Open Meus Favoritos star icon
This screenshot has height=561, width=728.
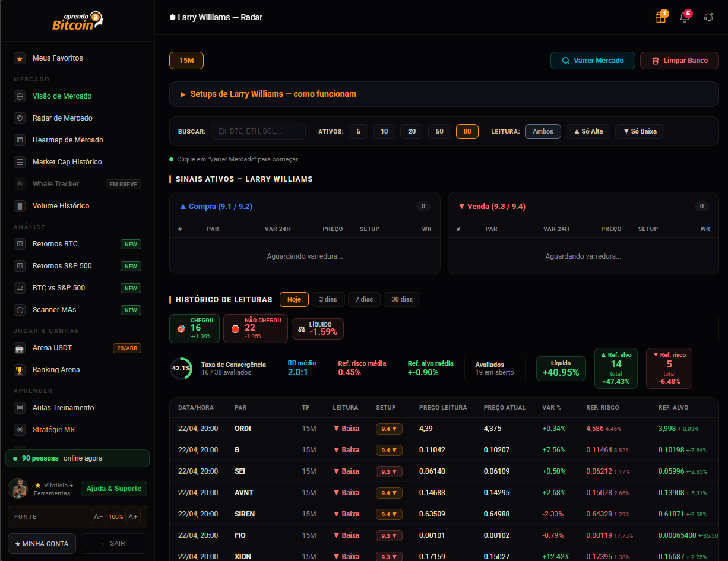click(20, 58)
